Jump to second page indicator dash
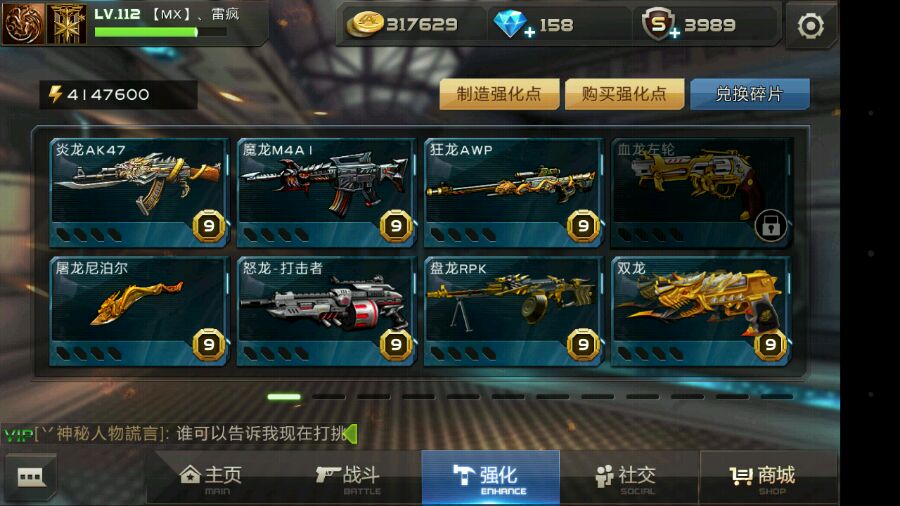Viewport: 900px width, 506px height. (x=328, y=396)
